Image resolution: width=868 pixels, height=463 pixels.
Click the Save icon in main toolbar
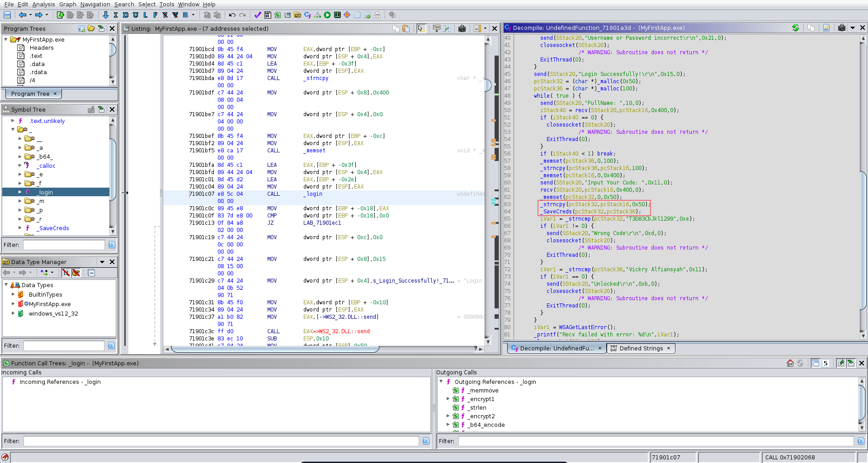[x=7, y=15]
